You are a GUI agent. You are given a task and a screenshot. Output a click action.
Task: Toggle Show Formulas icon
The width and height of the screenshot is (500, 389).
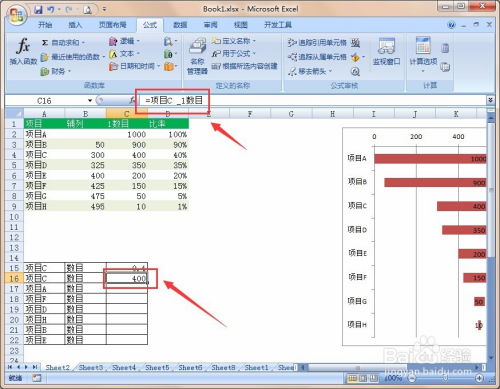(x=356, y=43)
